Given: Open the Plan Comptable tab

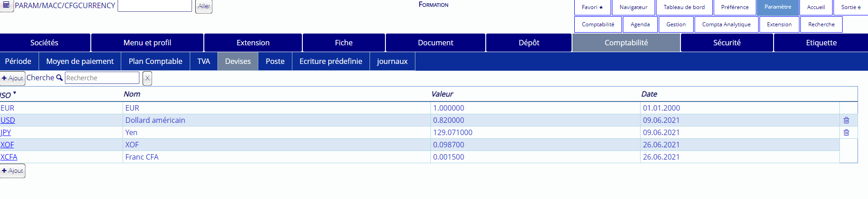Looking at the screenshot, I should [155, 61].
